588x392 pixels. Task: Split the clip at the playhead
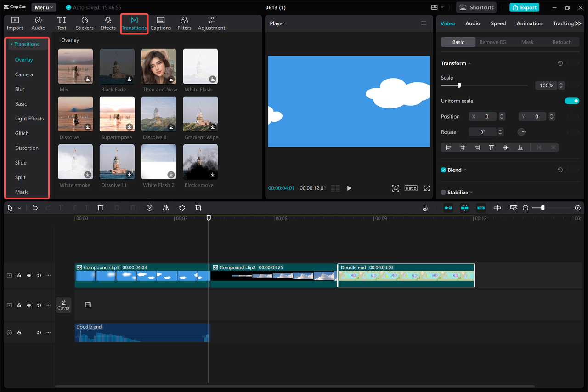click(x=61, y=208)
